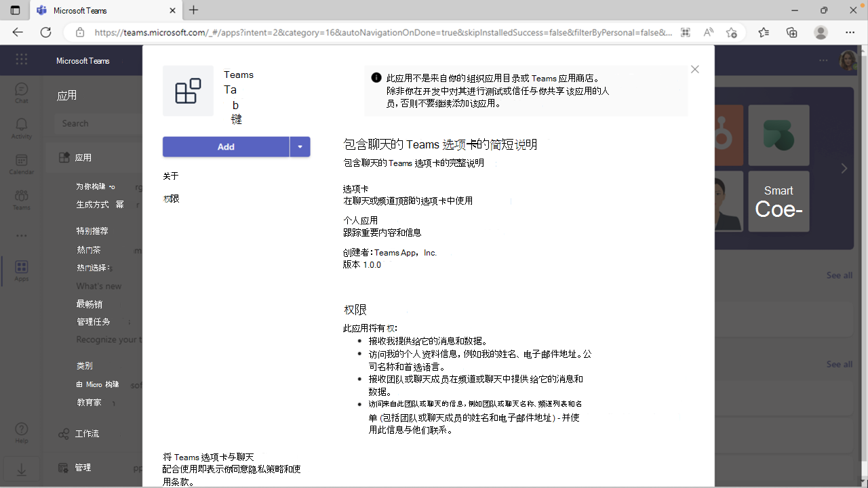Image resolution: width=868 pixels, height=488 pixels.
Task: Click the read aloud icon in address bar
Action: pos(708,33)
